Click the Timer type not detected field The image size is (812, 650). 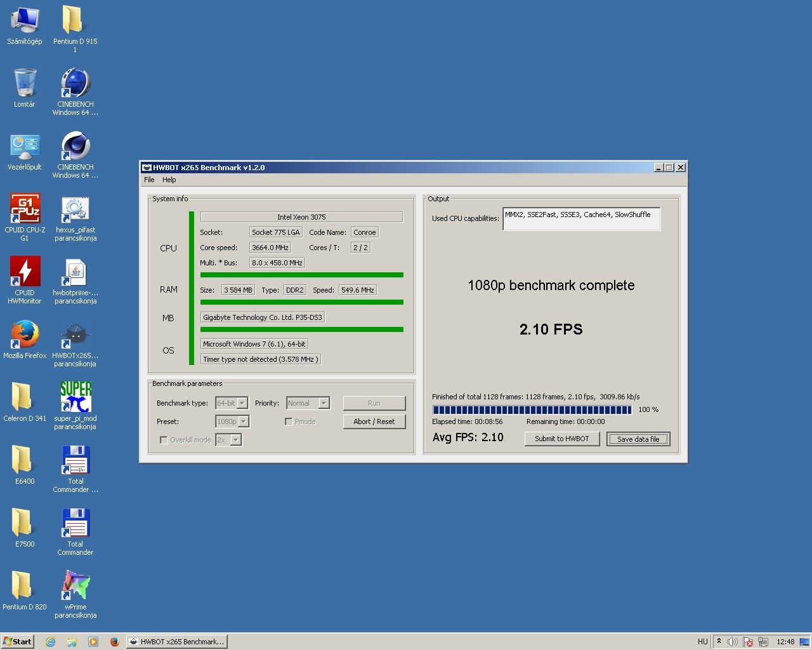261,359
